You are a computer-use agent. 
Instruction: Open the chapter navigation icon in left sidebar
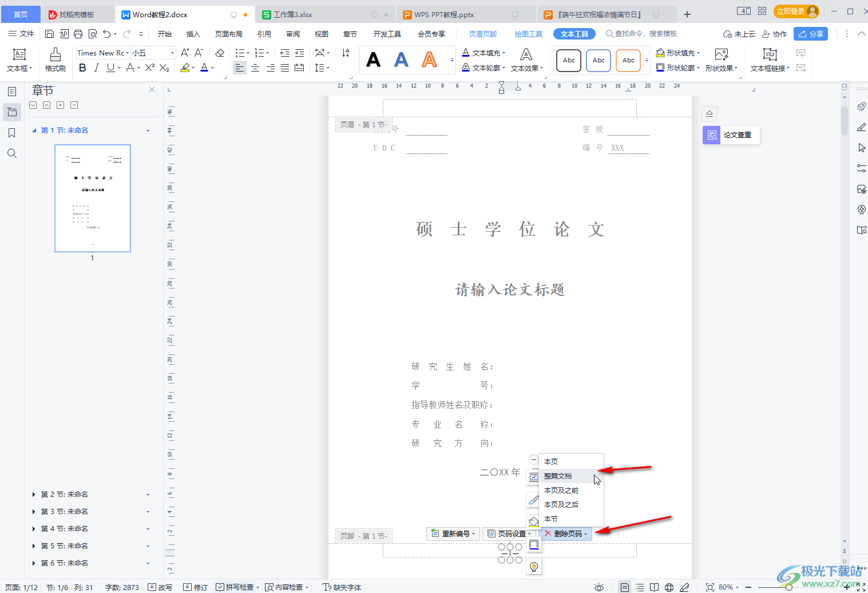[x=12, y=112]
